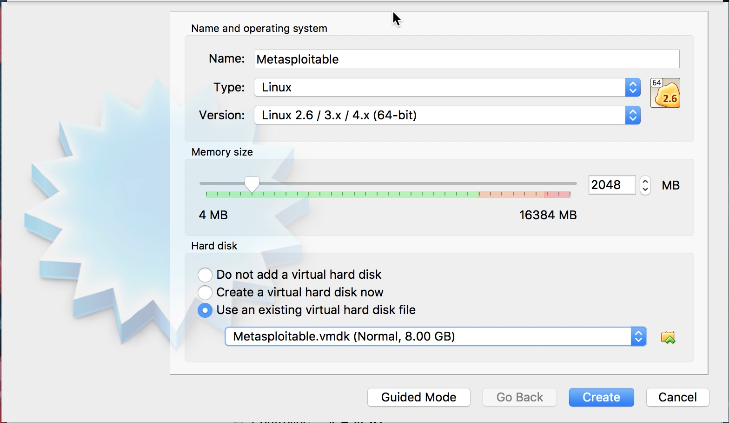Select Do not add a virtual hard disk
Viewport: 729px width, 423px height.
click(205, 275)
